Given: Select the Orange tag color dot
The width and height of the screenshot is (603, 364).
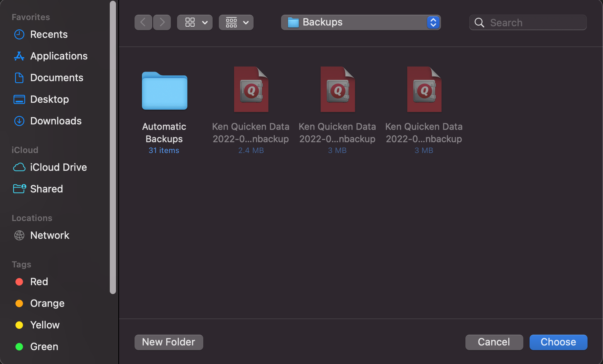Looking at the screenshot, I should coord(19,303).
